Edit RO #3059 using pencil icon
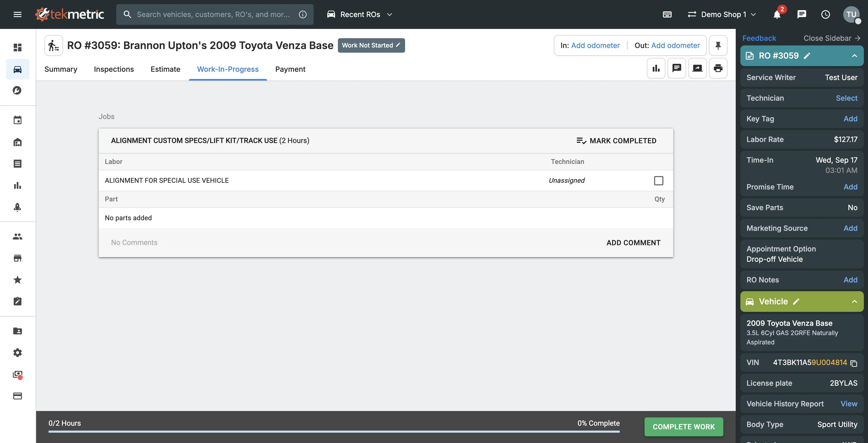868x443 pixels. tap(807, 56)
